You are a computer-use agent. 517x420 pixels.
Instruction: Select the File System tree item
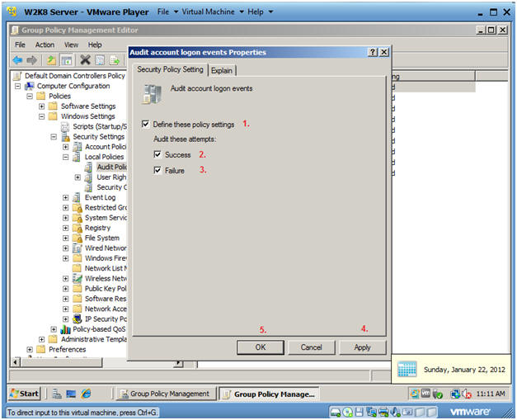tap(102, 238)
